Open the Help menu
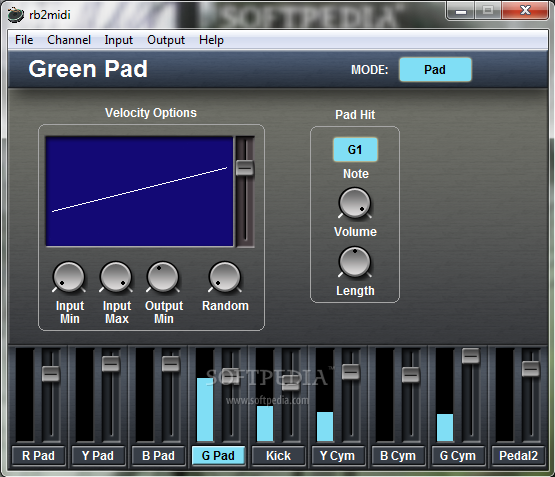This screenshot has width=555, height=477. tap(211, 40)
